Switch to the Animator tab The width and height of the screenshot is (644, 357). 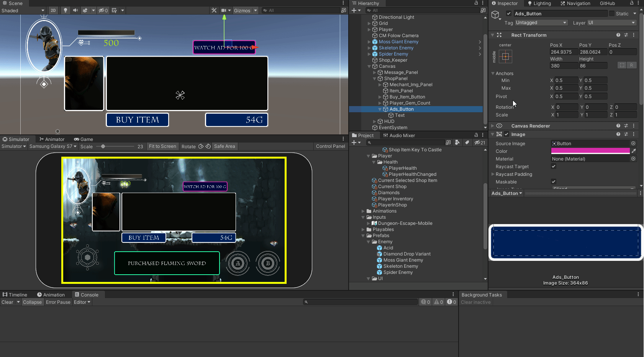(x=52, y=139)
